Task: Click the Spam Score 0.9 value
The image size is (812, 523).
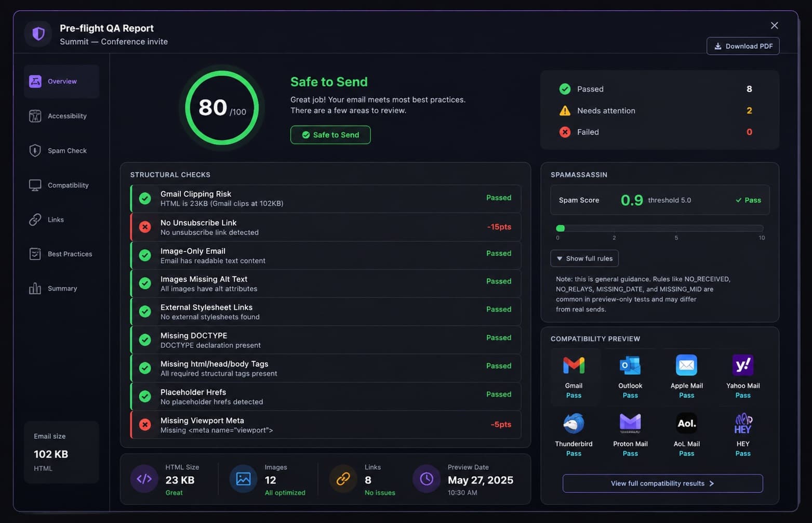Action: click(632, 200)
